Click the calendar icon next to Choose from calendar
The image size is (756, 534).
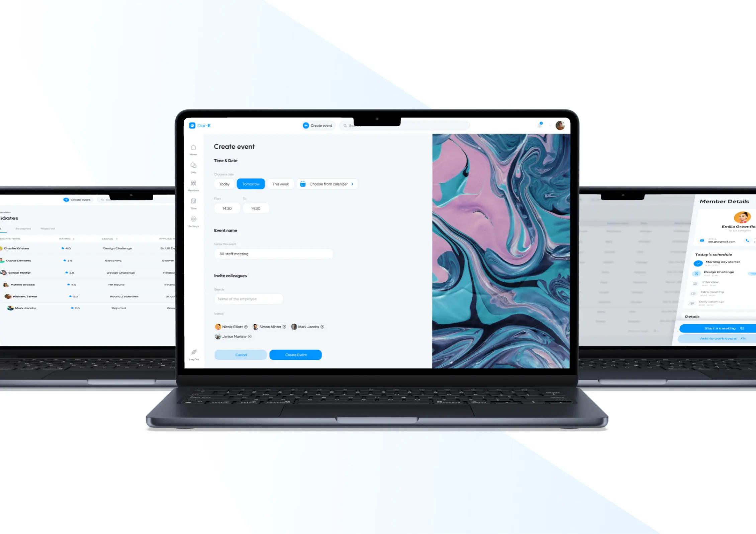point(303,184)
